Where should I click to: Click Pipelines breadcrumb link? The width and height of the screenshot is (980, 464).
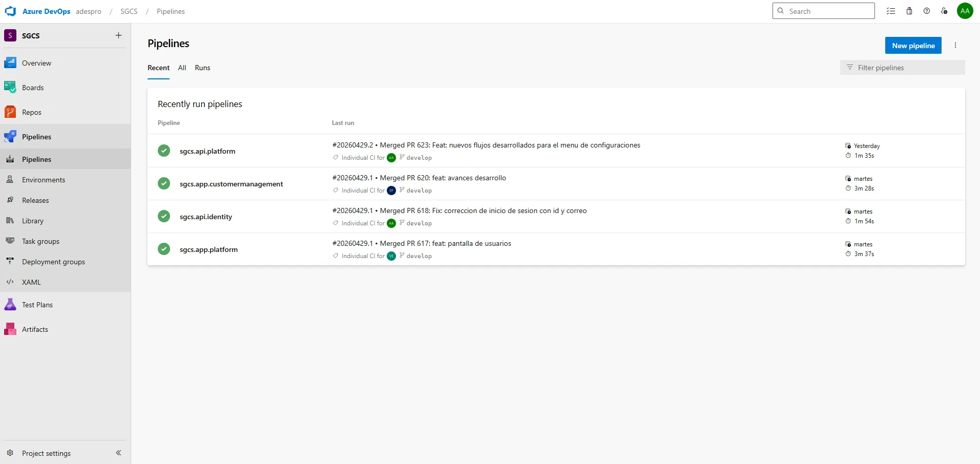tap(171, 11)
